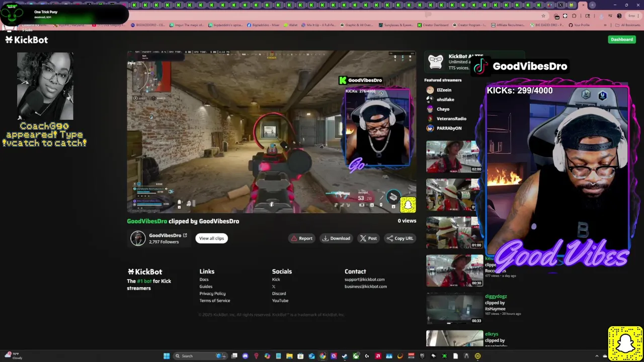Open the 00:30 clip thumbnail
The image size is (644, 362).
pos(454,270)
